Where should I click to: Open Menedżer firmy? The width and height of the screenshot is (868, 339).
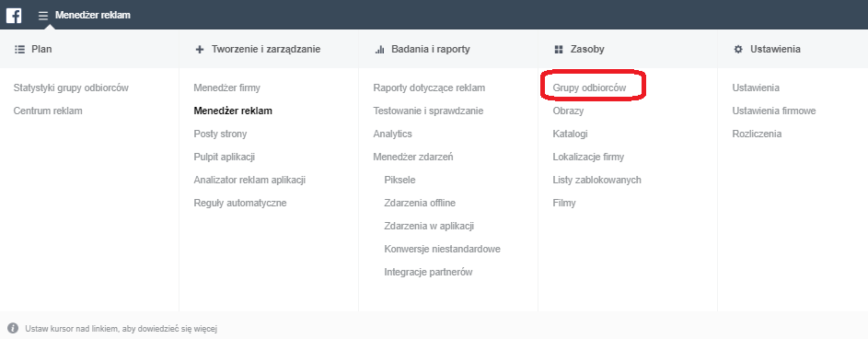click(x=227, y=88)
